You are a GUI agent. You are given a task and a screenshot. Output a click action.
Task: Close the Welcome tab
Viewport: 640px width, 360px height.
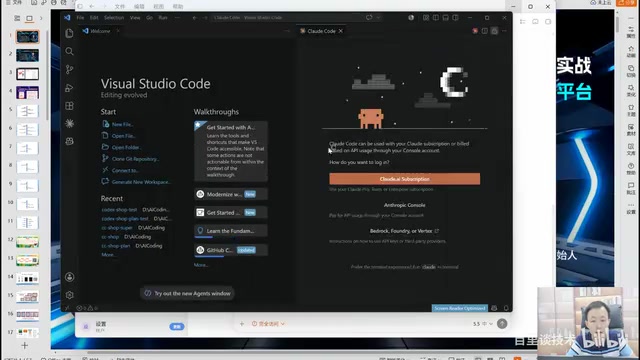click(118, 31)
